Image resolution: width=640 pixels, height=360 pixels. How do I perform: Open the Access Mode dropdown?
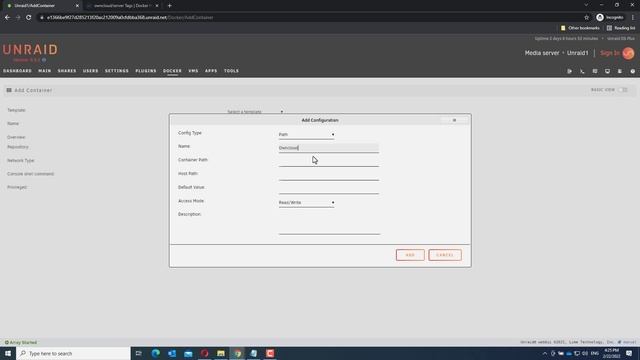[307, 202]
